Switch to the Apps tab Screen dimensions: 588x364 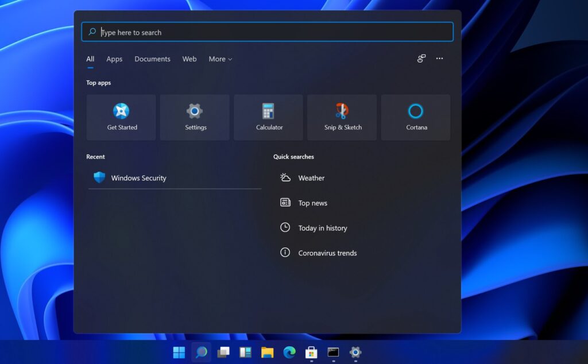pos(114,59)
